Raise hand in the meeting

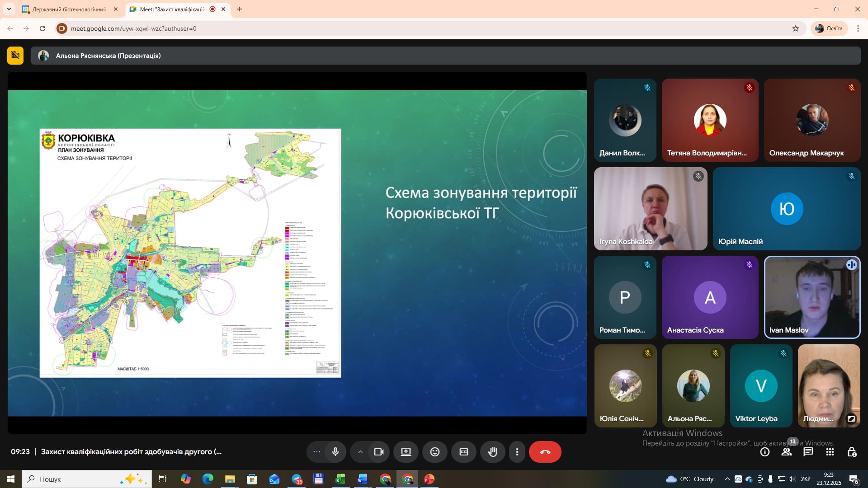(x=493, y=452)
